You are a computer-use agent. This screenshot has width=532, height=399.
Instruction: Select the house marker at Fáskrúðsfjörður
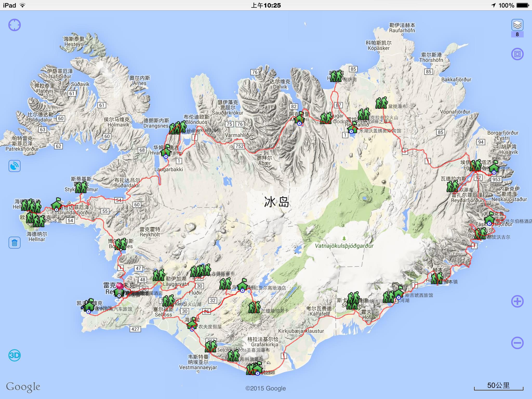(489, 218)
